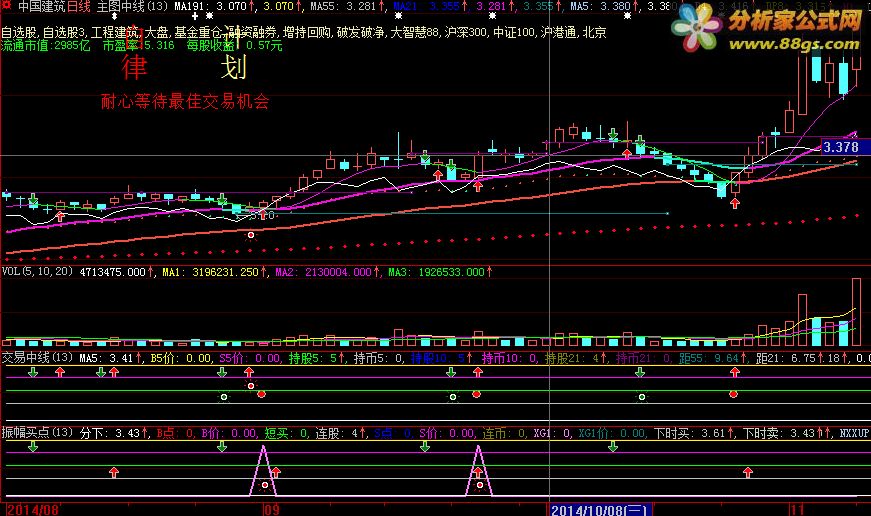871x516 pixels.
Task: Click the XG1价: 0.00 readout
Action: [x=611, y=433]
